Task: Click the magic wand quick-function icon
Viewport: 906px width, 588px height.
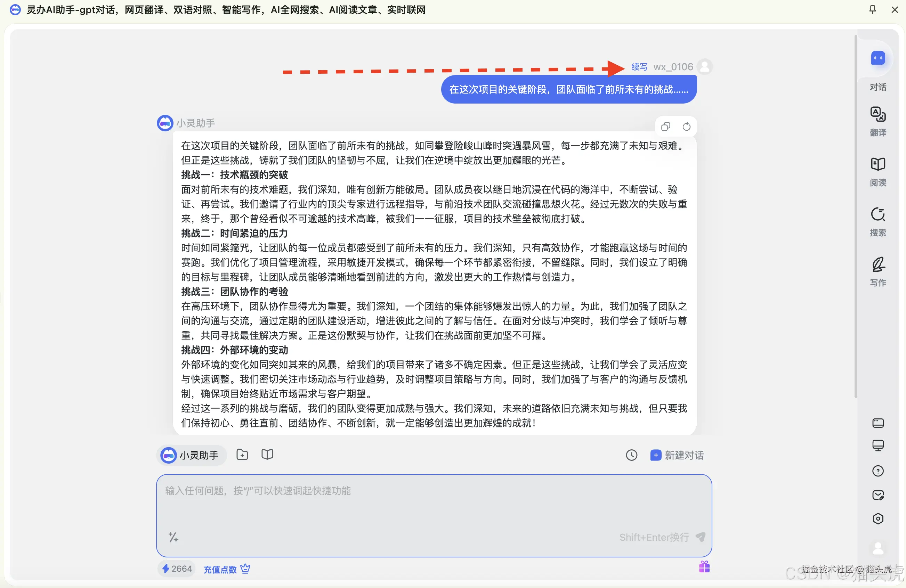Action: coord(173,537)
